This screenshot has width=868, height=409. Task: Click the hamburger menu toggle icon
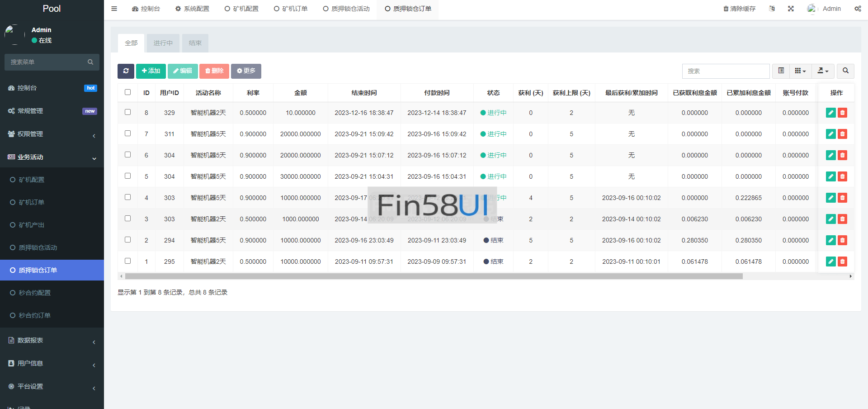(x=114, y=9)
